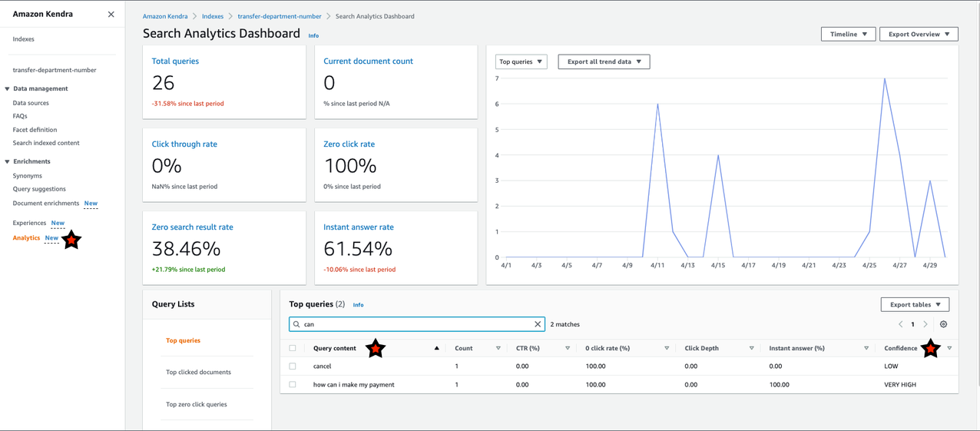Screen dimensions: 980x431
Task: Sort by Click Depth column arrow
Action: click(x=751, y=348)
